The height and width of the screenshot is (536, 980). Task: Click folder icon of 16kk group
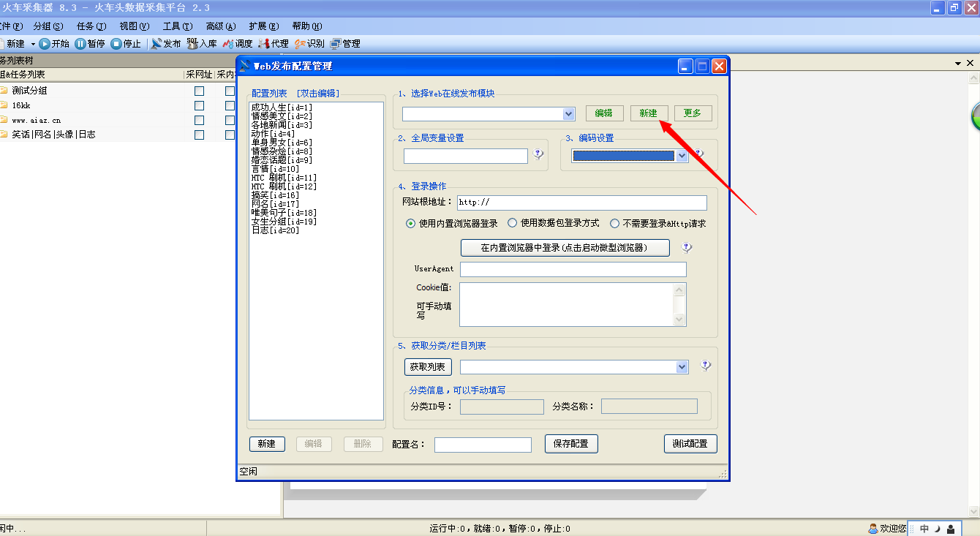click(4, 105)
